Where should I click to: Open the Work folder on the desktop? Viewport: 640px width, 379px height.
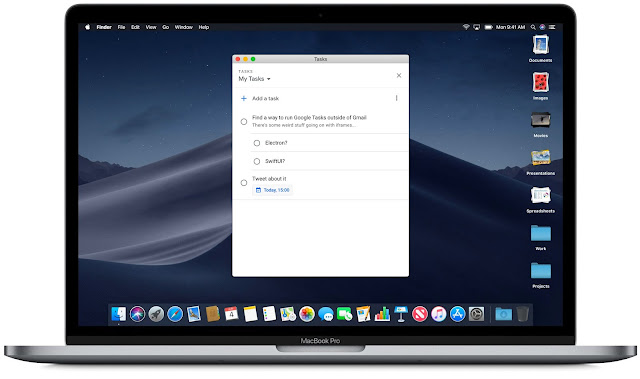click(x=540, y=233)
